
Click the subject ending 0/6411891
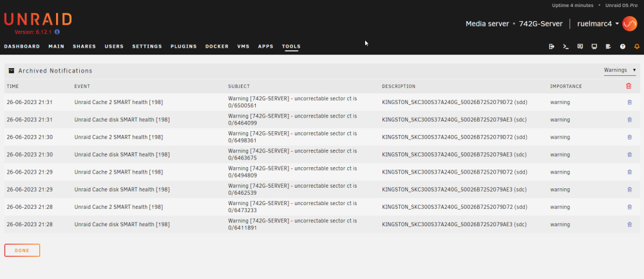[292, 224]
